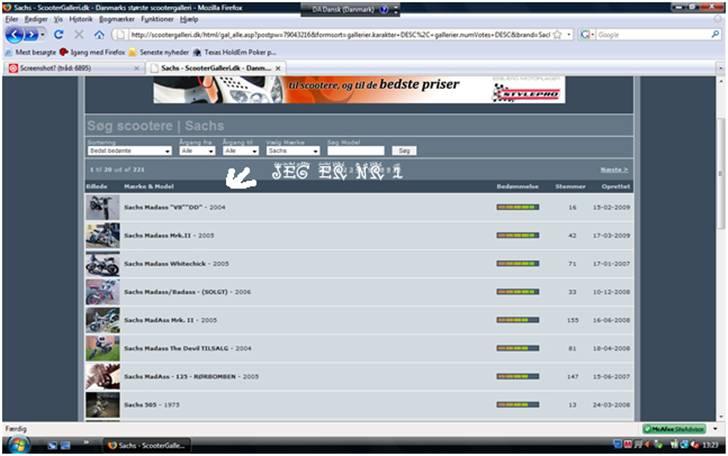Image resolution: width=728 pixels, height=456 pixels.
Task: Open the Sortering dropdown showing Bedst bedømte
Action: pos(129,151)
